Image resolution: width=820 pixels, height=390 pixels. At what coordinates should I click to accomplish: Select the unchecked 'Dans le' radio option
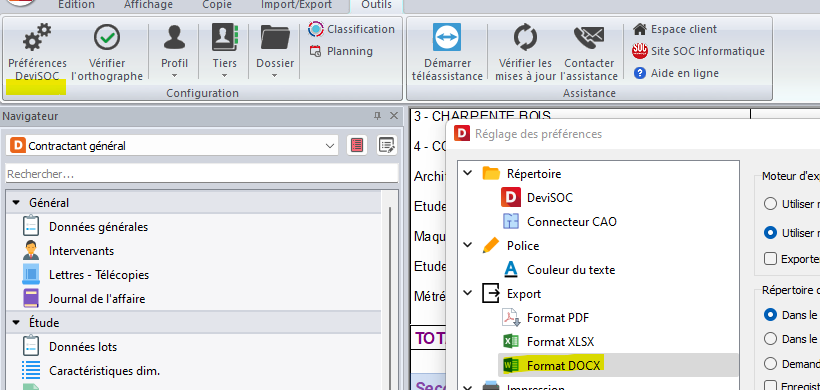pyautogui.click(x=770, y=339)
